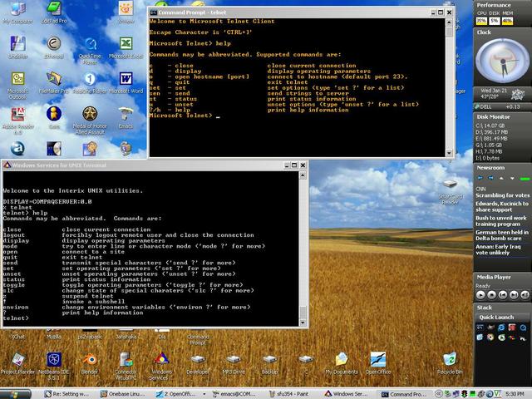Open headline 'German teen held in Delta bomb scare'
Viewport: 532px width, 399px height.
[x=502, y=235]
